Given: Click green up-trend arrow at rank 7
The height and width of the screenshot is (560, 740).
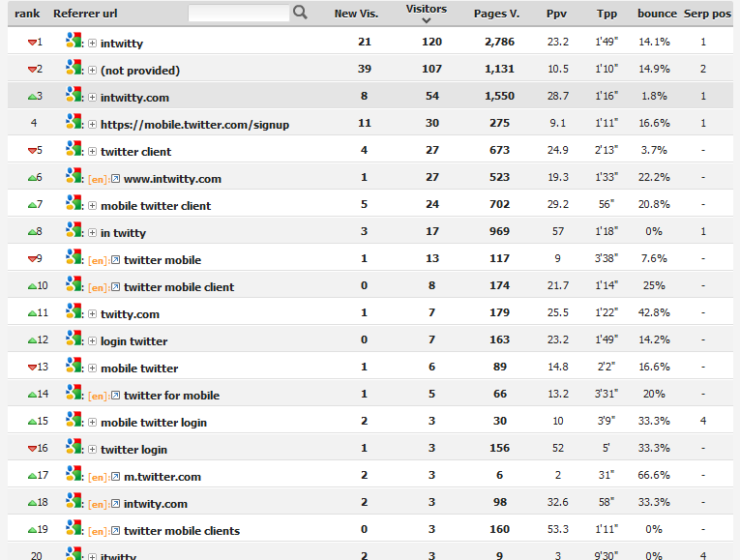Looking at the screenshot, I should (32, 205).
